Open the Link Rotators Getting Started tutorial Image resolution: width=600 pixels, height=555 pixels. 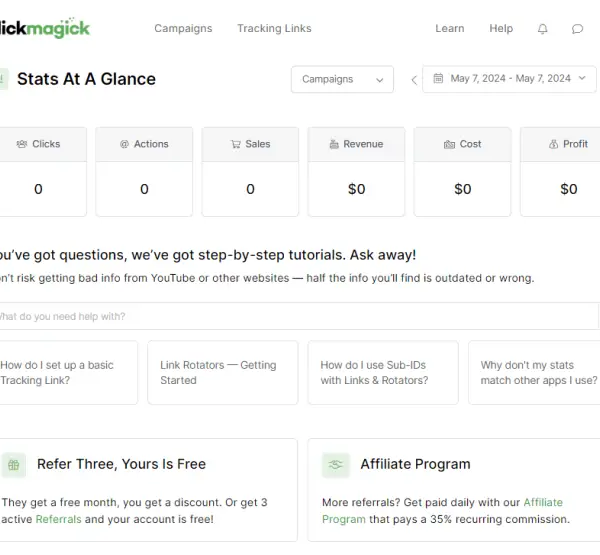coord(223,372)
